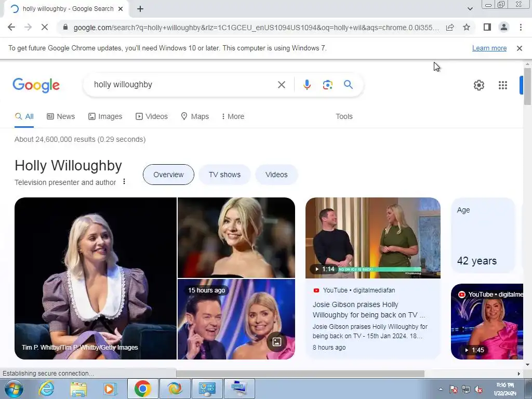Image resolution: width=532 pixels, height=399 pixels.
Task: Switch to the News tab
Action: click(61, 116)
